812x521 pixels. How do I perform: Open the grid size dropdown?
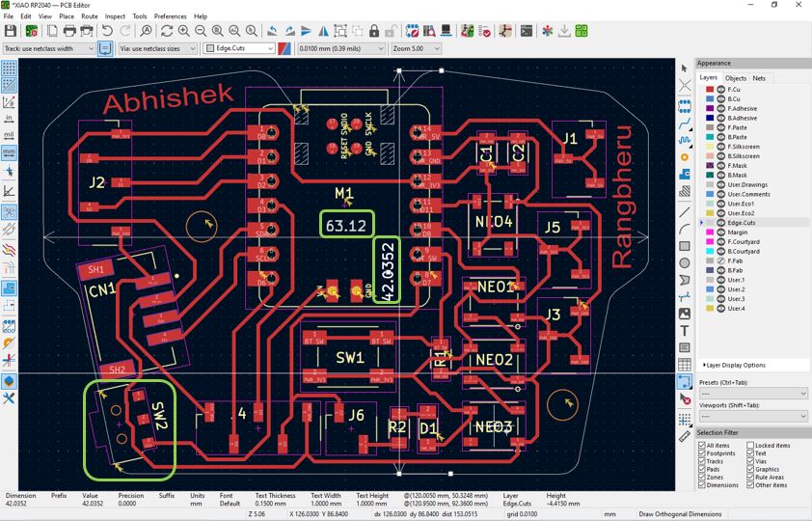(x=341, y=48)
